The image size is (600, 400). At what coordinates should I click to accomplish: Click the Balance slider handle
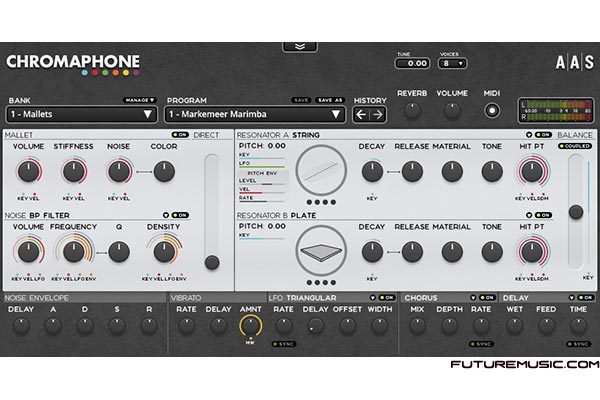point(576,212)
